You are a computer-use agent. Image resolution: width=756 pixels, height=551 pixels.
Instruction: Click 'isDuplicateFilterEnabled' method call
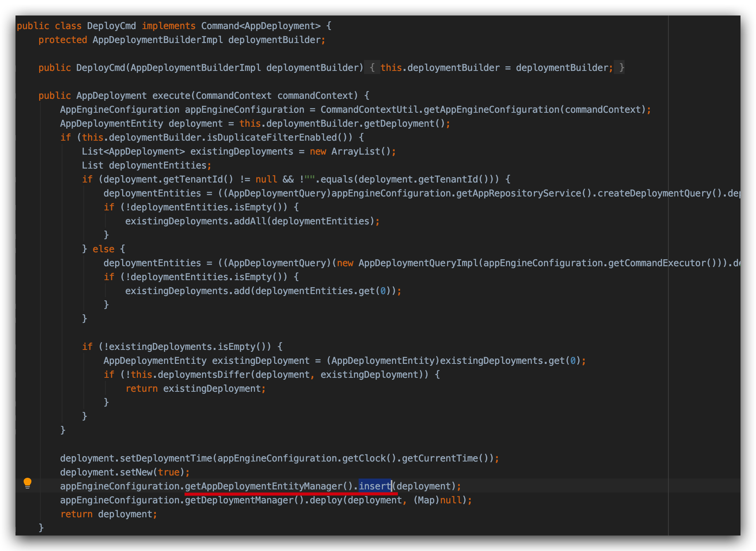coord(272,138)
